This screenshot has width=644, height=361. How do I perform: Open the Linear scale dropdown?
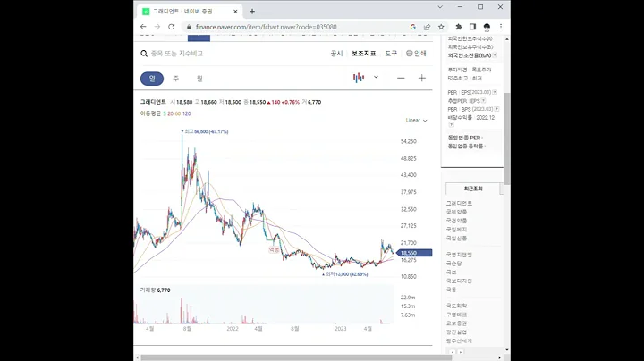click(417, 121)
